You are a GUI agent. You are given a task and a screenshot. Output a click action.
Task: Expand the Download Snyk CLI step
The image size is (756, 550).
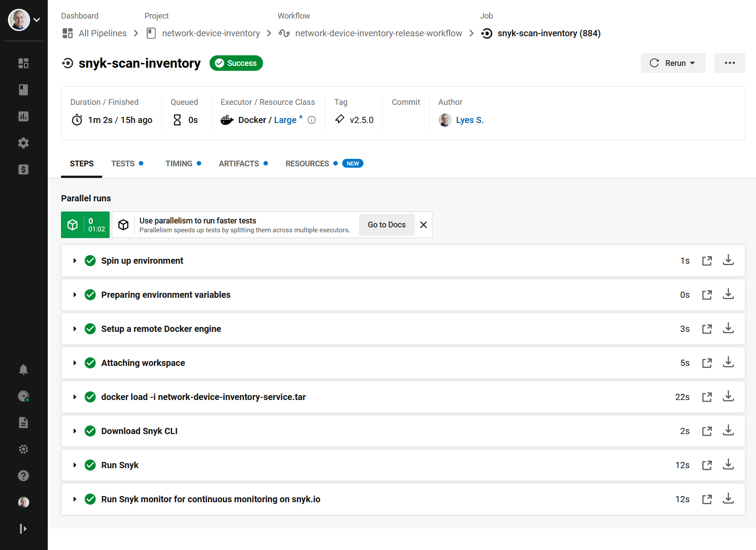[75, 431]
